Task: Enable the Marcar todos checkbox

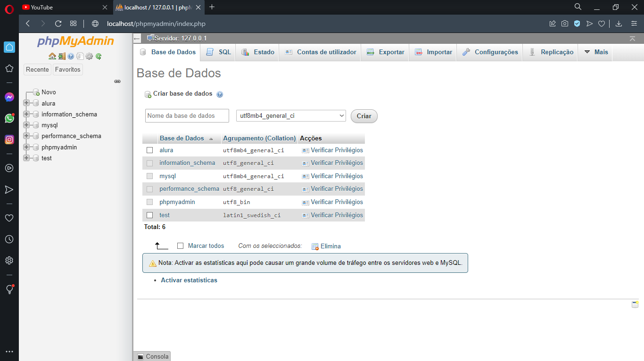Action: [x=180, y=246]
